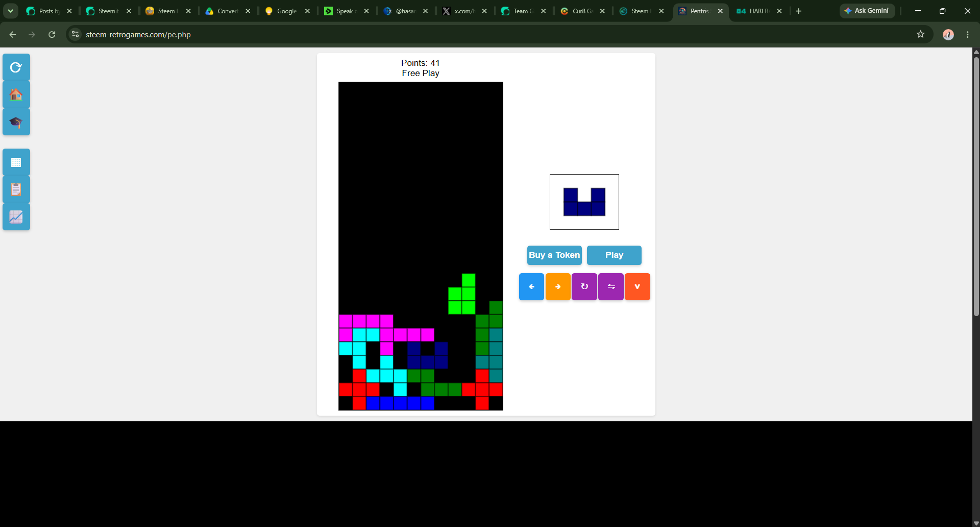Open the chart statistics sidebar icon
980x527 pixels.
pyautogui.click(x=16, y=217)
